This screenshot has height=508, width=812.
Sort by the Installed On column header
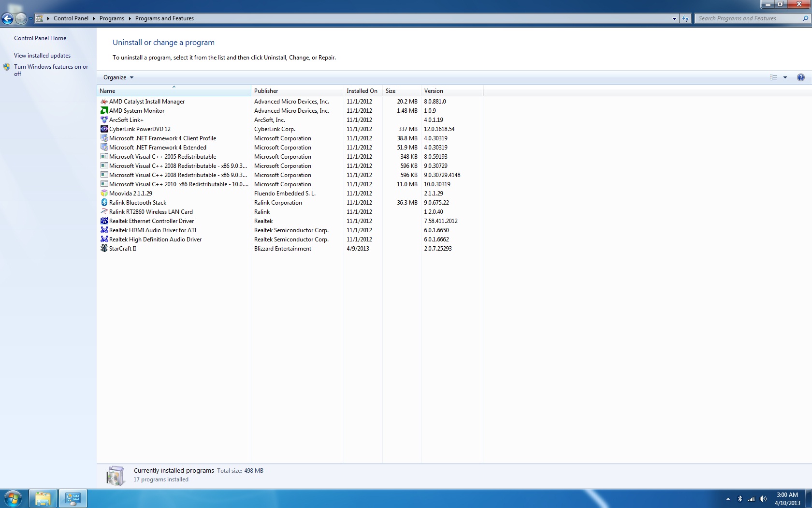pyautogui.click(x=363, y=91)
